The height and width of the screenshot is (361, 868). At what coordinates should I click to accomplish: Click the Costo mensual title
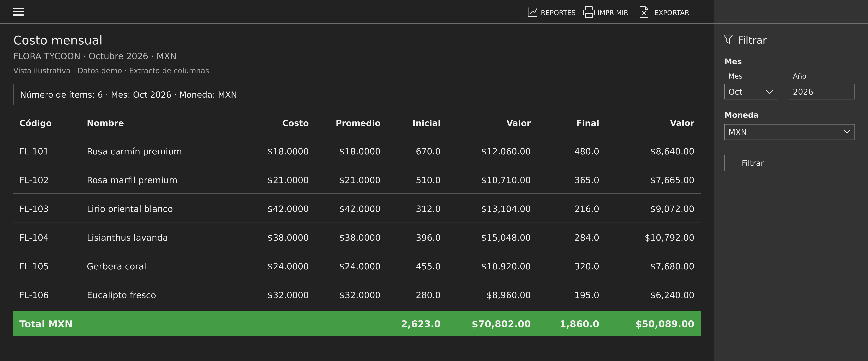tap(58, 40)
